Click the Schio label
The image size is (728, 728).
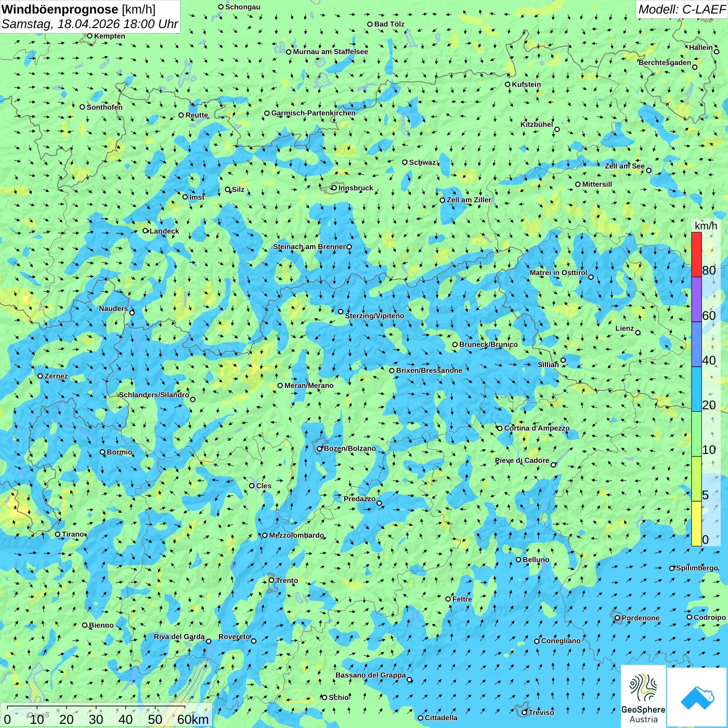pyautogui.click(x=339, y=697)
